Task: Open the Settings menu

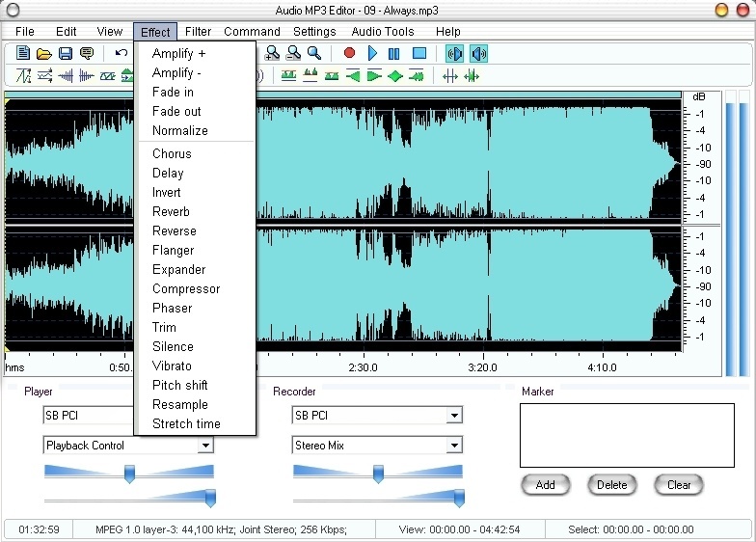Action: click(x=314, y=31)
